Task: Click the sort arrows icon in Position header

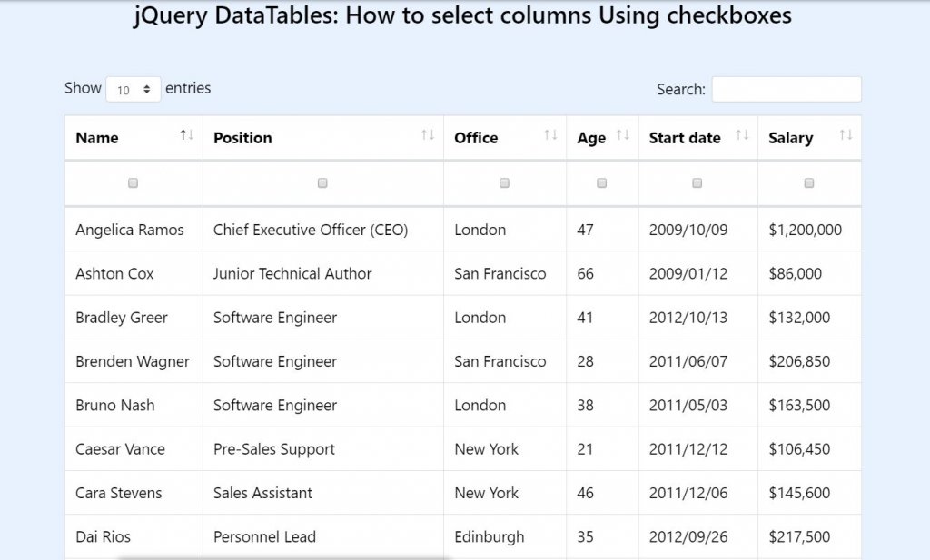Action: click(428, 135)
